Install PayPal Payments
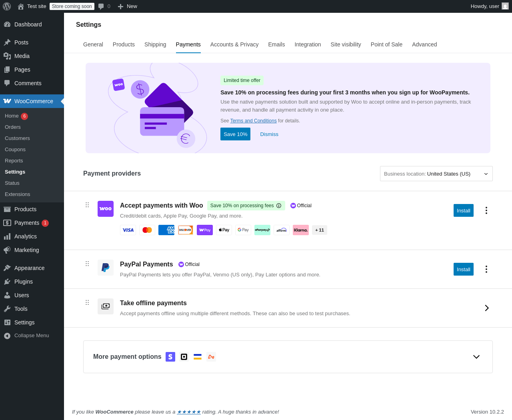Viewport: 512px width, 420px height. click(x=464, y=269)
